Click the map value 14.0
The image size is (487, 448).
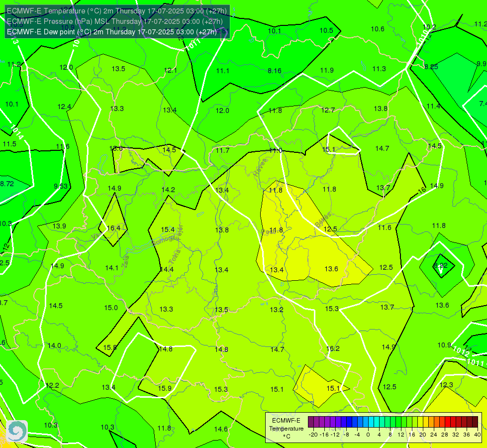[x=54, y=346]
